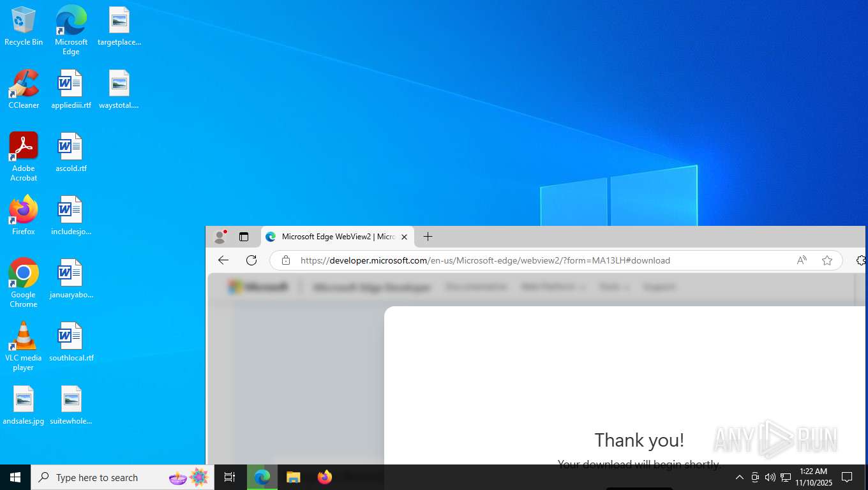
Task: Open File Explorer from taskbar
Action: tap(294, 477)
